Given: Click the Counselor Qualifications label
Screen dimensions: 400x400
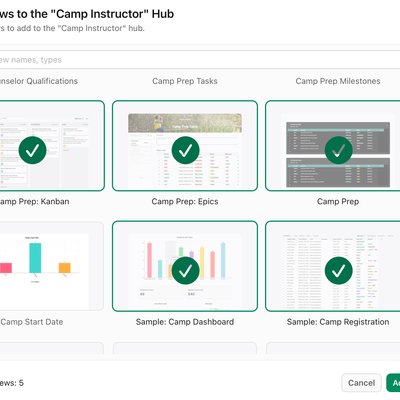Looking at the screenshot, I should [x=39, y=81].
